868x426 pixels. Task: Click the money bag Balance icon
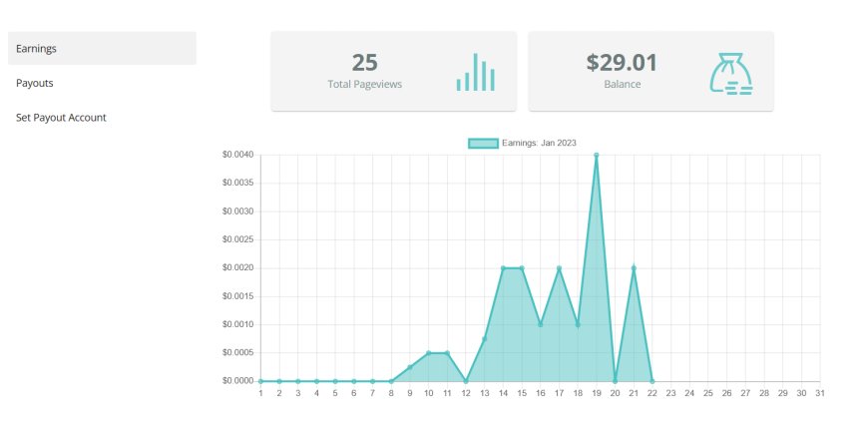pyautogui.click(x=730, y=72)
